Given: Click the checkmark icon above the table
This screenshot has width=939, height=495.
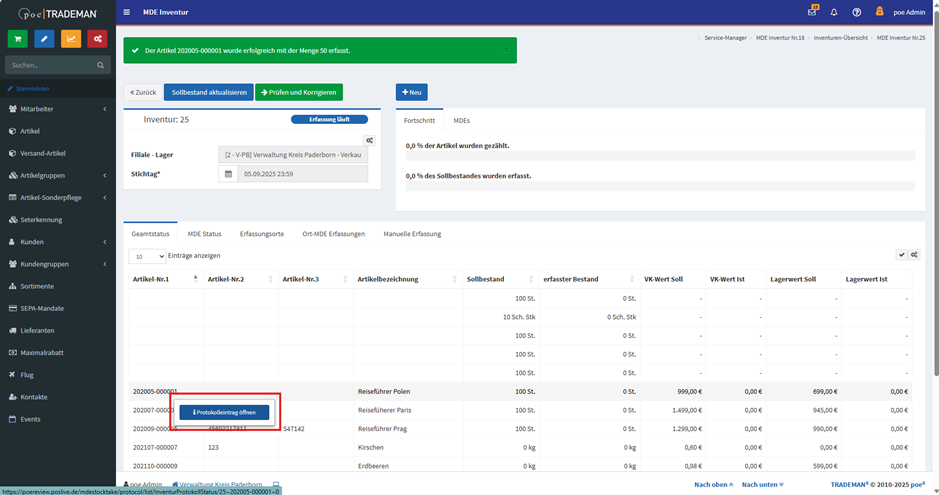Looking at the screenshot, I should (901, 255).
